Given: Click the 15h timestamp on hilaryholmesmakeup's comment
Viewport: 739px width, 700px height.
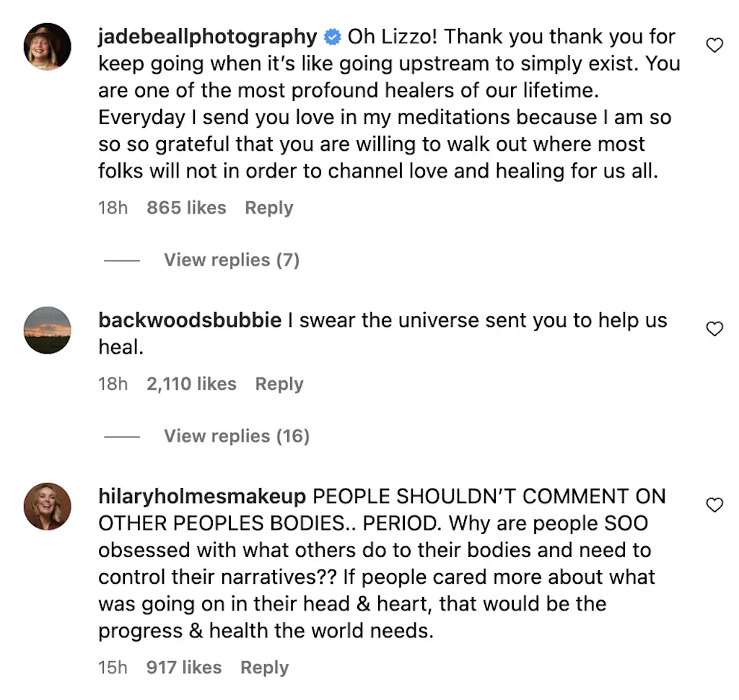Looking at the screenshot, I should pyautogui.click(x=113, y=668).
